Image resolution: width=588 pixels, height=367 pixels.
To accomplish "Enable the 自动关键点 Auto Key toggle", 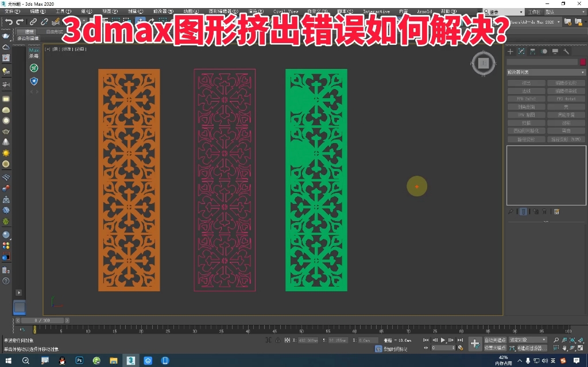I will (x=495, y=339).
